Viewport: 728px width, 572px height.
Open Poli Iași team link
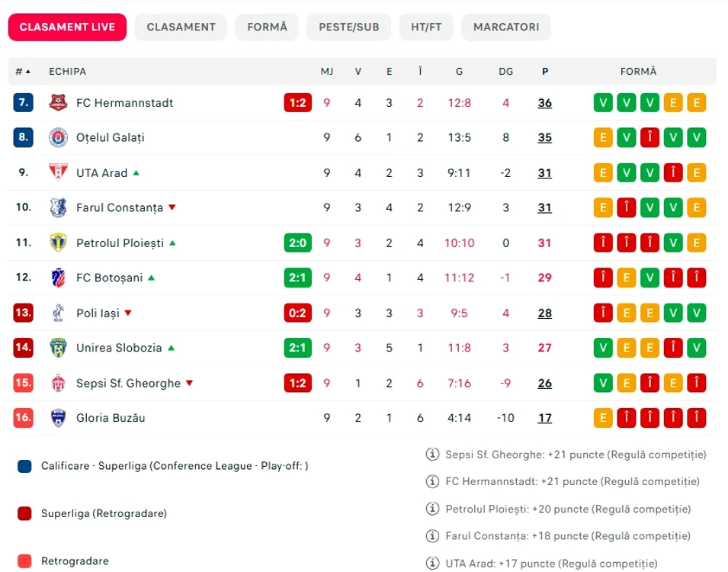pyautogui.click(x=98, y=313)
